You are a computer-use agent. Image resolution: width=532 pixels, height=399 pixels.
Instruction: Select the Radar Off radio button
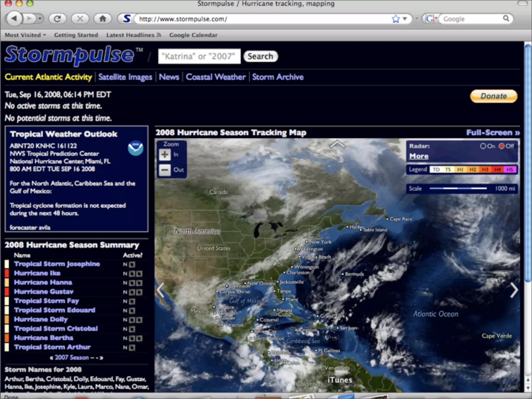[501, 146]
